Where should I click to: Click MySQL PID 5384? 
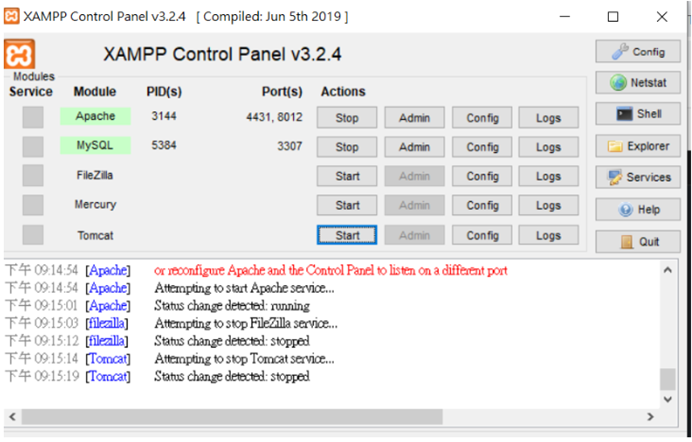pyautogui.click(x=164, y=145)
